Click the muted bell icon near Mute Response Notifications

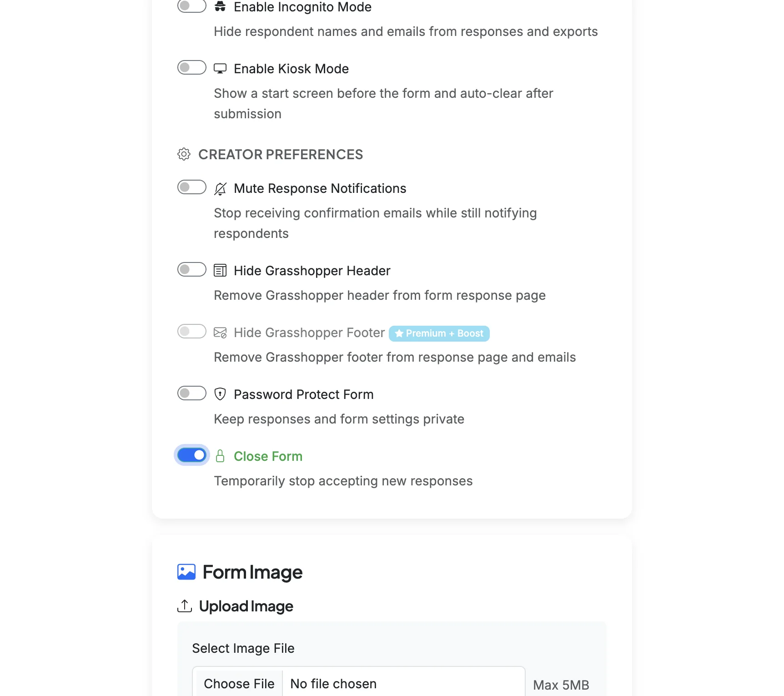pyautogui.click(x=220, y=188)
